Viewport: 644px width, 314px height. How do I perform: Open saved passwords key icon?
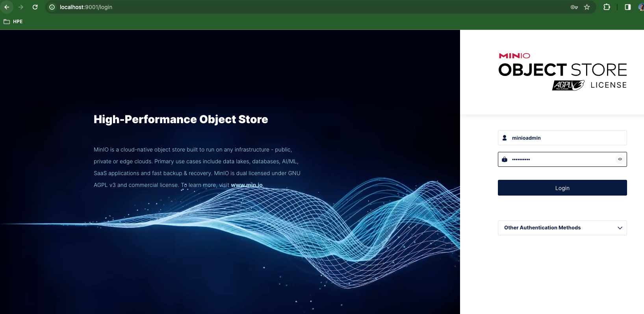tap(574, 7)
